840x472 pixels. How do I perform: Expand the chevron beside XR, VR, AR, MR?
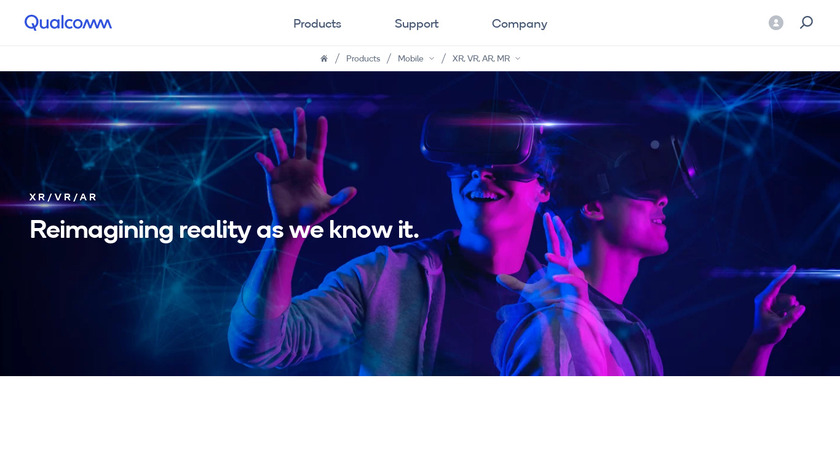point(518,58)
